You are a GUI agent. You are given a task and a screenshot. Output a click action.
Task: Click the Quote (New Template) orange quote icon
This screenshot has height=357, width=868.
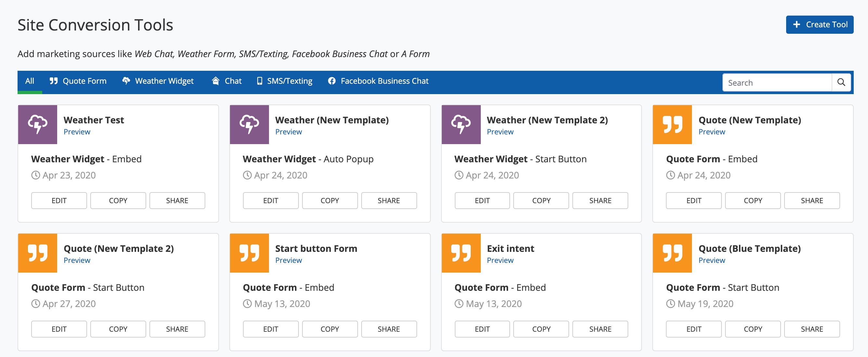(672, 124)
